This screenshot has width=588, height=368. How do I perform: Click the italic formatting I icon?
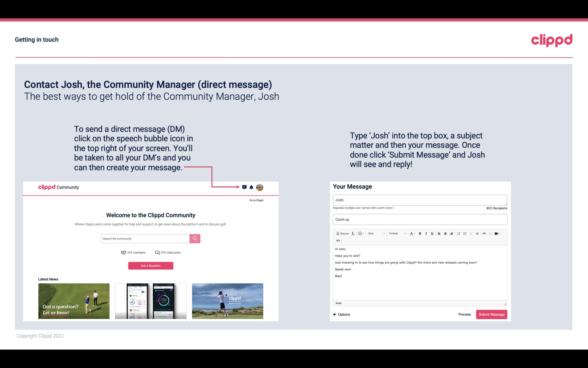point(427,233)
